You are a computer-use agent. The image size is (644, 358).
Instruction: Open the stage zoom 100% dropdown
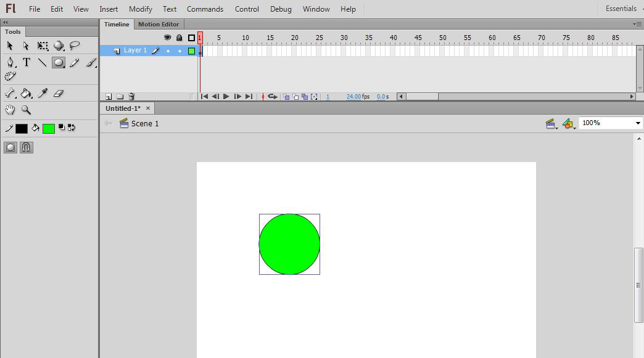tap(638, 123)
